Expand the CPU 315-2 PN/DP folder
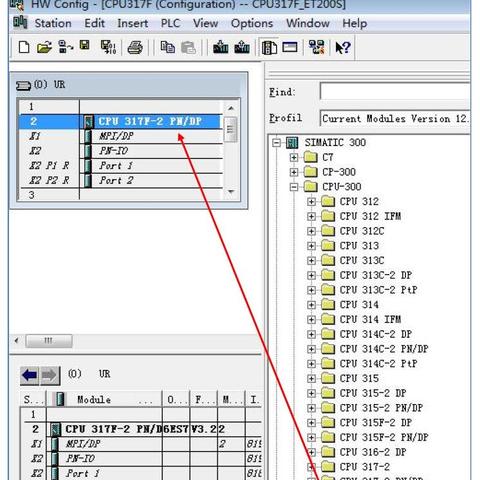 pos(311,408)
